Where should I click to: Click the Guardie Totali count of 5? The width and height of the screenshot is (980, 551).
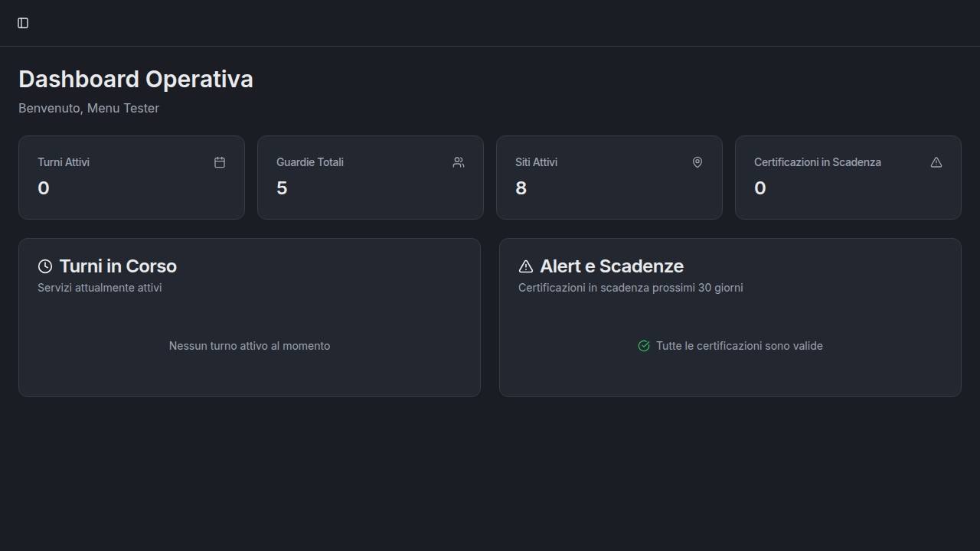(282, 188)
